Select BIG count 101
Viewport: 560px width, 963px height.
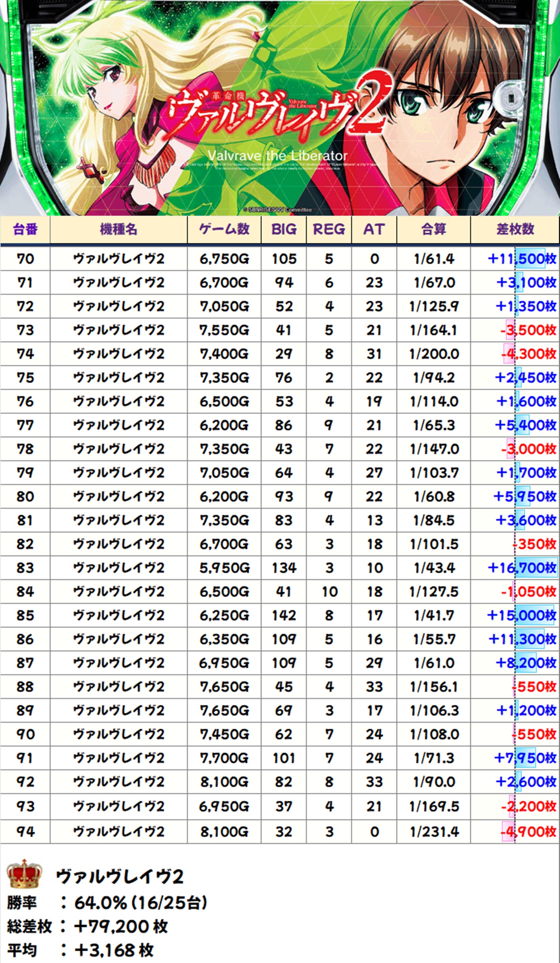click(284, 758)
